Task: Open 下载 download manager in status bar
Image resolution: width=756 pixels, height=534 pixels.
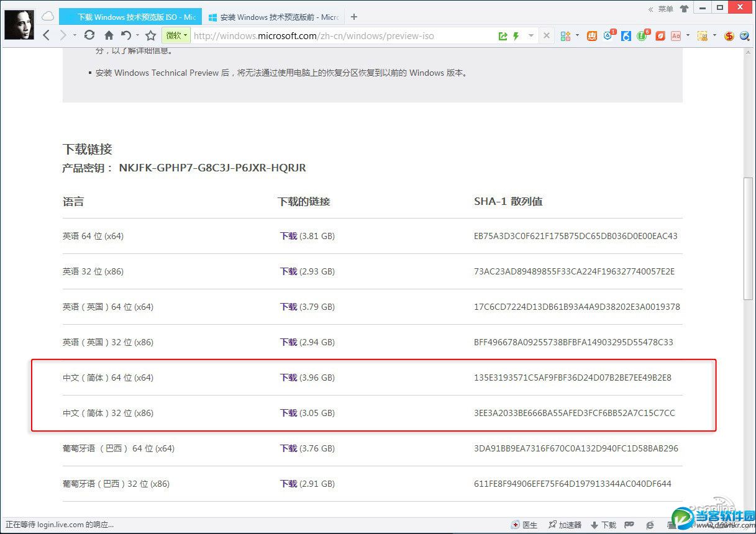Action: pos(603,525)
